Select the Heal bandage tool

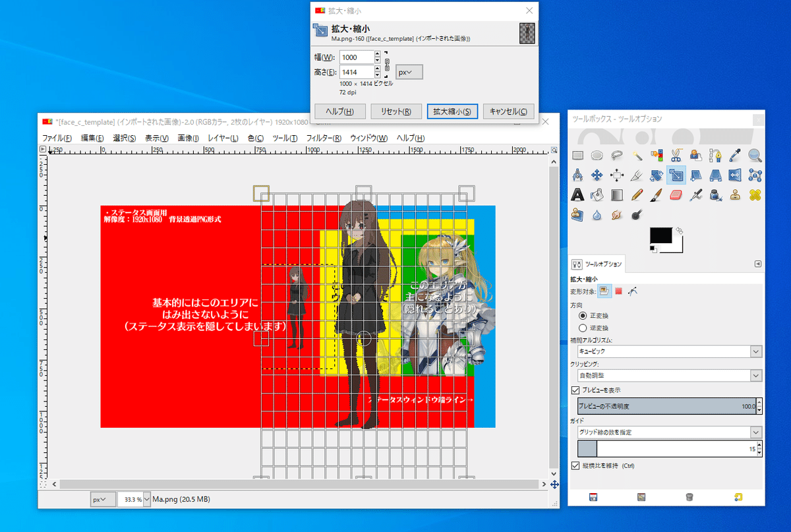755,195
